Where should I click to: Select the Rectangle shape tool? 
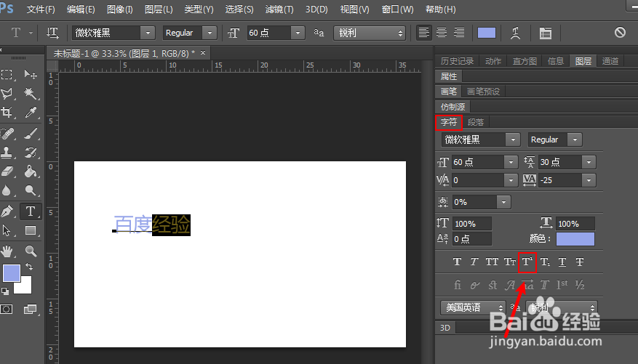[x=31, y=230]
